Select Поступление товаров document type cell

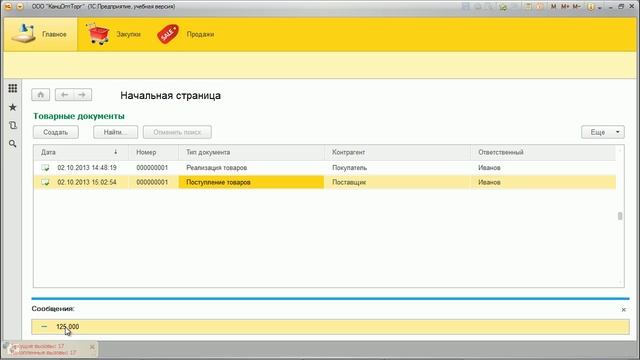251,182
